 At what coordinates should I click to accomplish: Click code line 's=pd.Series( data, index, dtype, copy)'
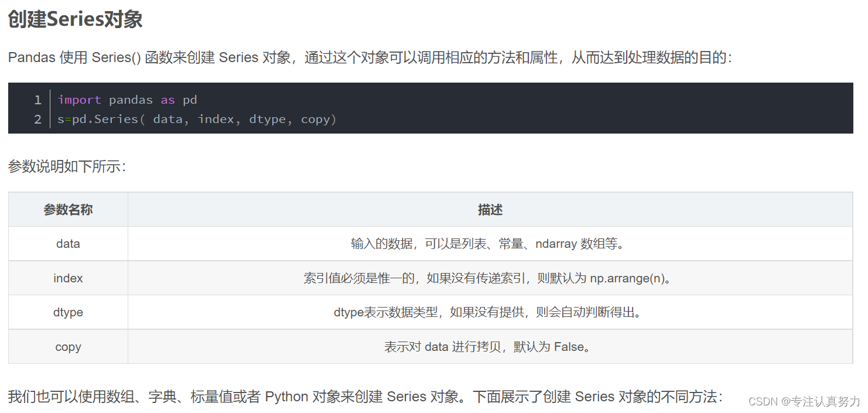pos(197,120)
